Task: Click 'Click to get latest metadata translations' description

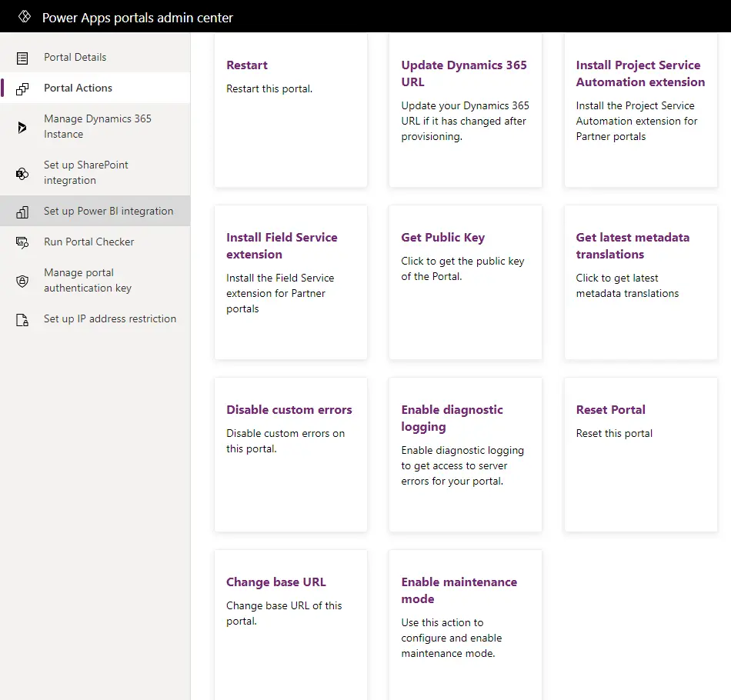Action: pyautogui.click(x=627, y=285)
